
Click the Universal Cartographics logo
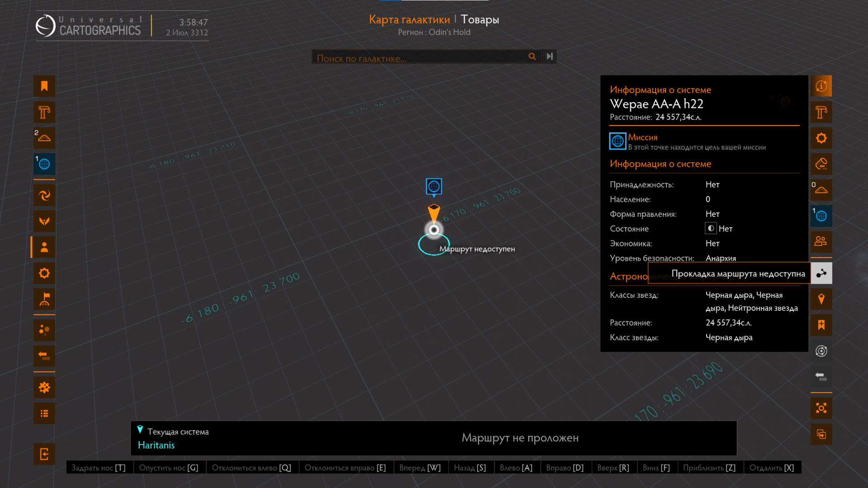(x=89, y=25)
